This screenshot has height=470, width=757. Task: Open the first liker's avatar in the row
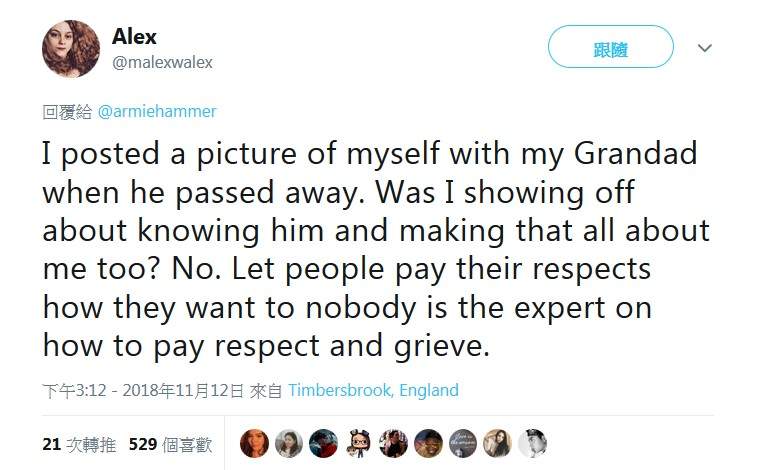click(254, 443)
